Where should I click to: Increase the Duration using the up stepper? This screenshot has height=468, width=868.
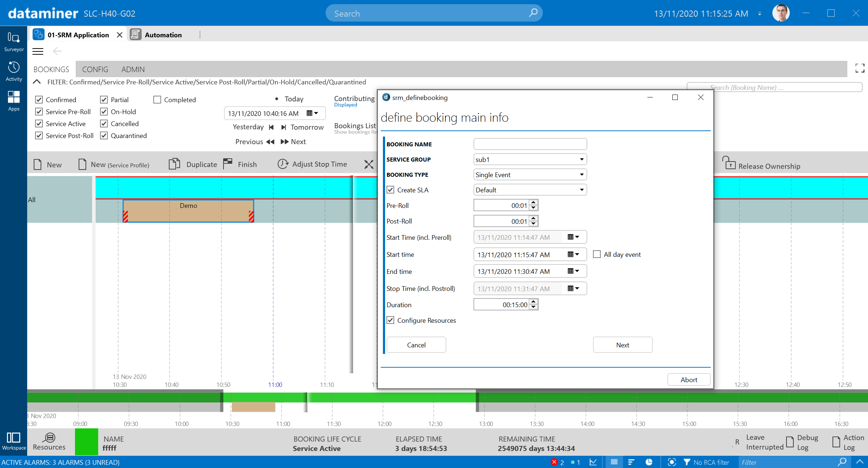coord(533,302)
